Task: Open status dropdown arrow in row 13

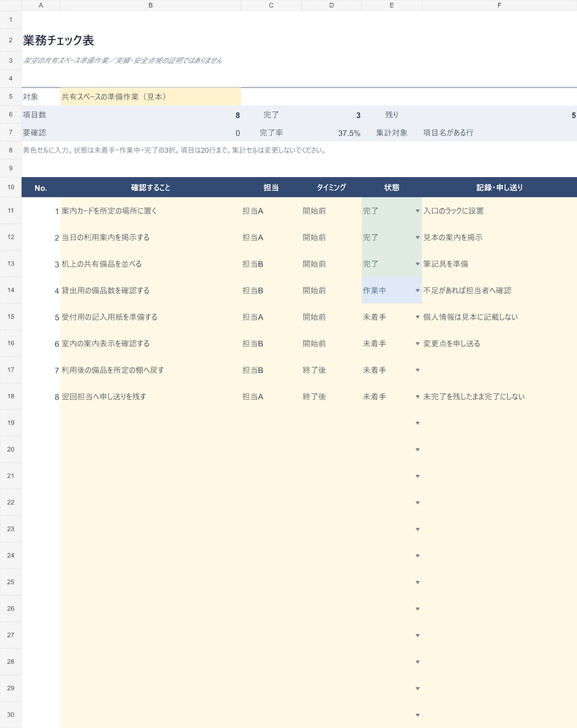Action: tap(418, 264)
